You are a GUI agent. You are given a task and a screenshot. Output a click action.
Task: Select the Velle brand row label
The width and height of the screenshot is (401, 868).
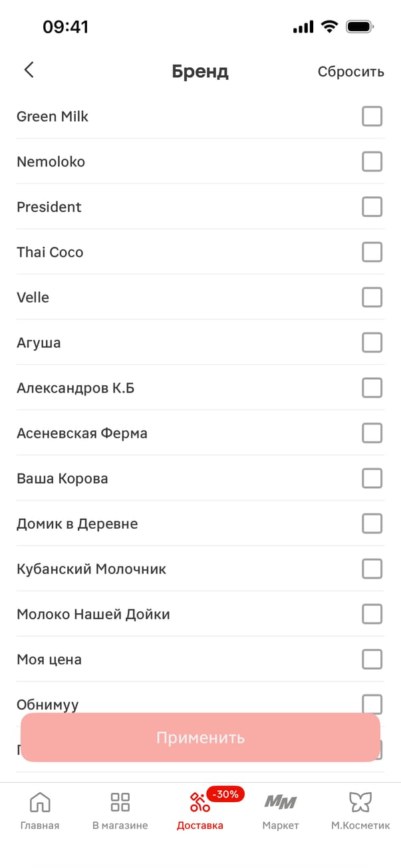[x=33, y=297]
